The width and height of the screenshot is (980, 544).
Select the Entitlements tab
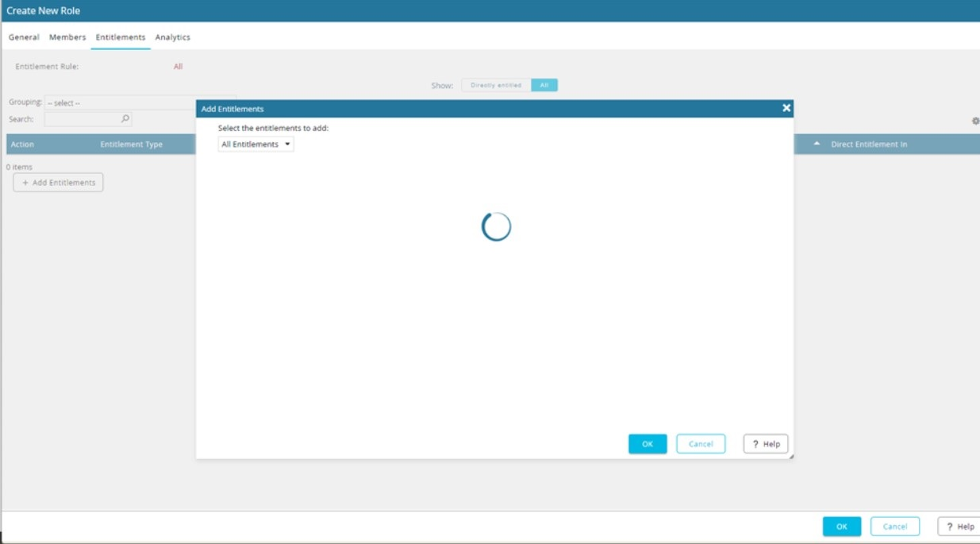click(x=121, y=37)
